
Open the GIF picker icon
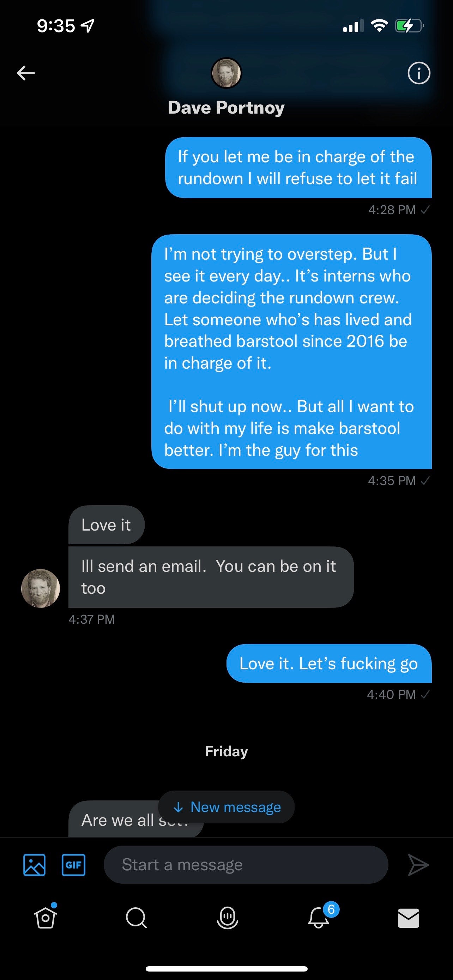(x=73, y=865)
